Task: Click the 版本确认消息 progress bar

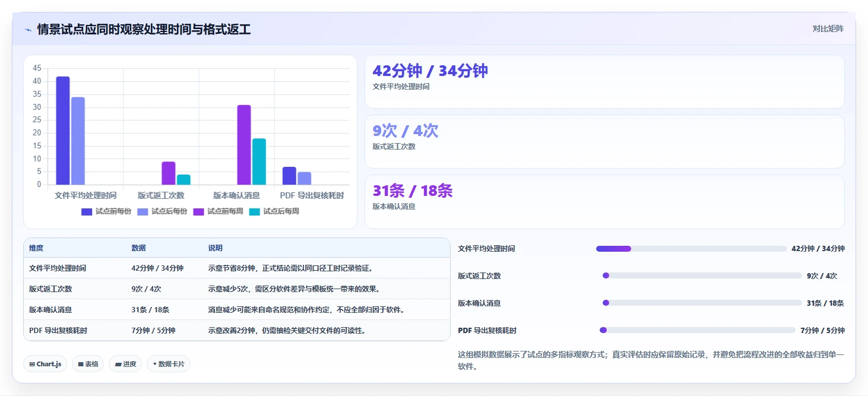Action: (x=702, y=303)
